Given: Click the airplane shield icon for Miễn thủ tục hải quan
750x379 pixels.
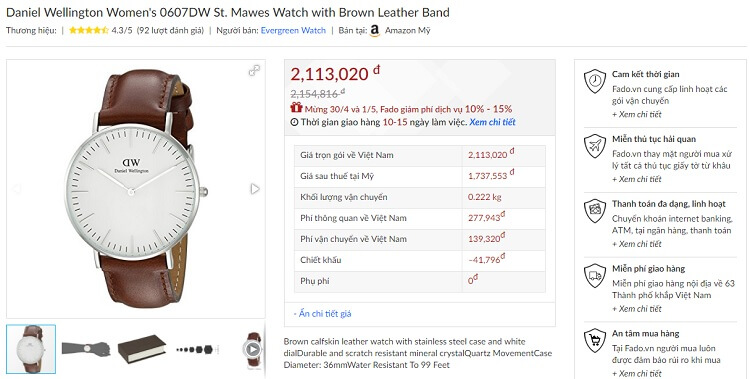Looking at the screenshot, I should pos(595,146).
